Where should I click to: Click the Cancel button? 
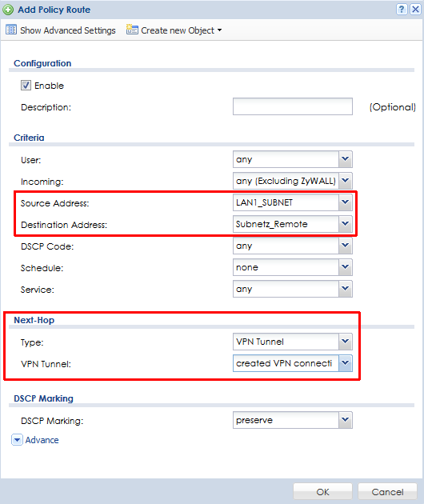tap(387, 492)
